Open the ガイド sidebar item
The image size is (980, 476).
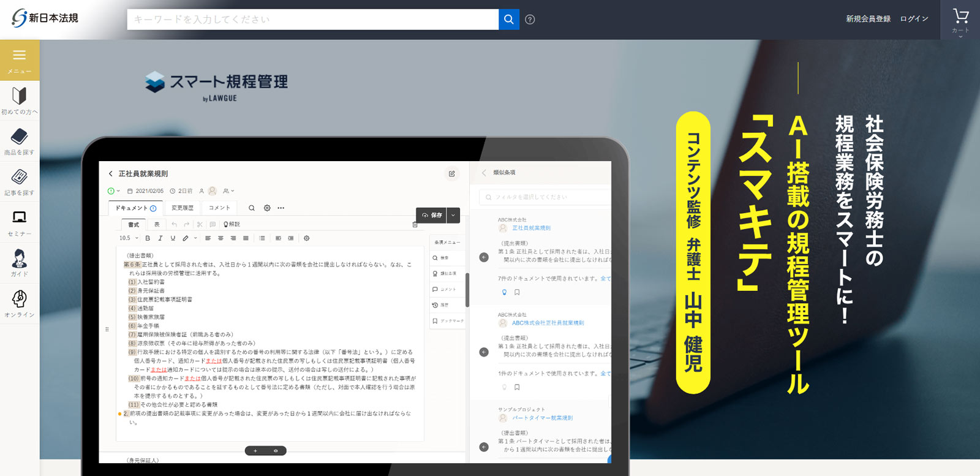click(20, 263)
